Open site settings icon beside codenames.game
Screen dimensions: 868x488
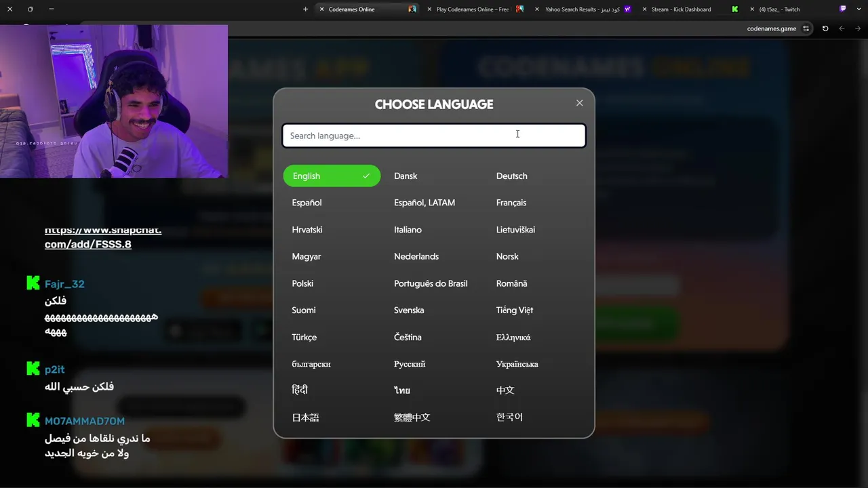[806, 28]
